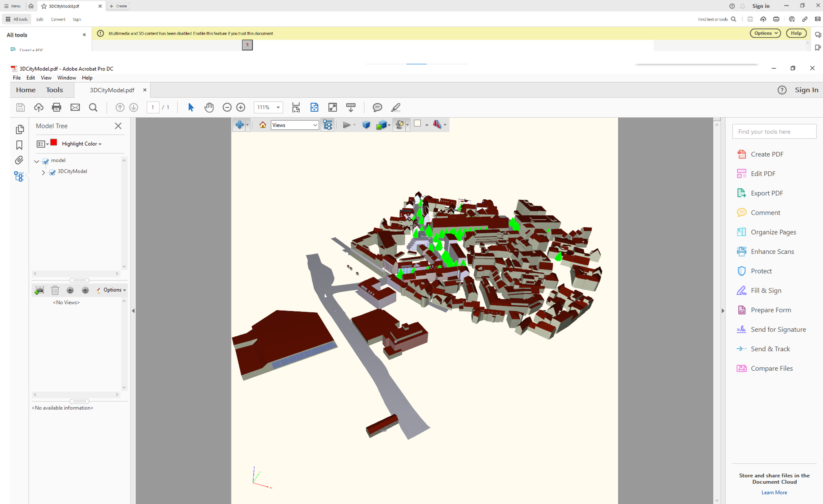Open the background color dropdown arrow
Viewport: 823px width, 504px height.
coord(427,125)
